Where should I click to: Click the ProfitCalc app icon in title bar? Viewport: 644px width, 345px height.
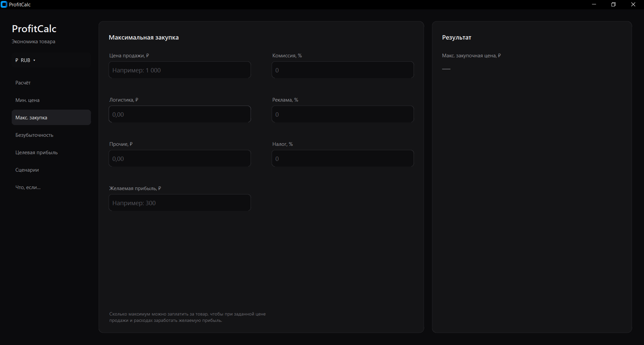click(x=4, y=4)
